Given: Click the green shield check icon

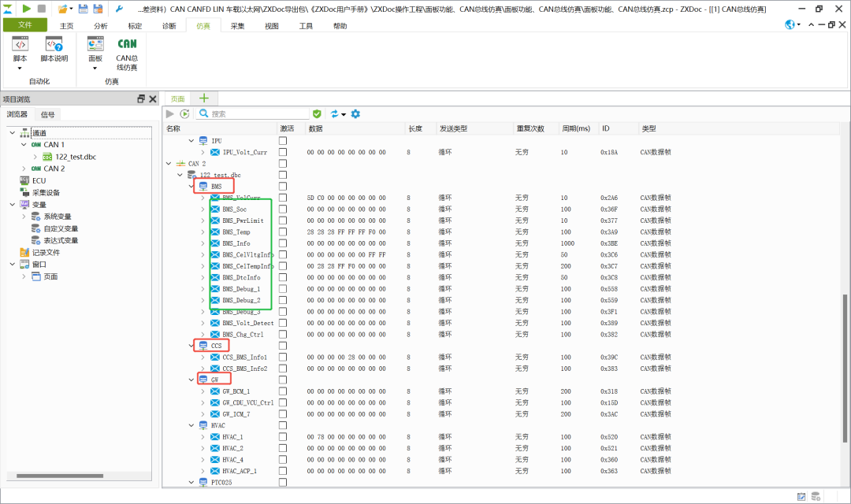Looking at the screenshot, I should pyautogui.click(x=317, y=113).
